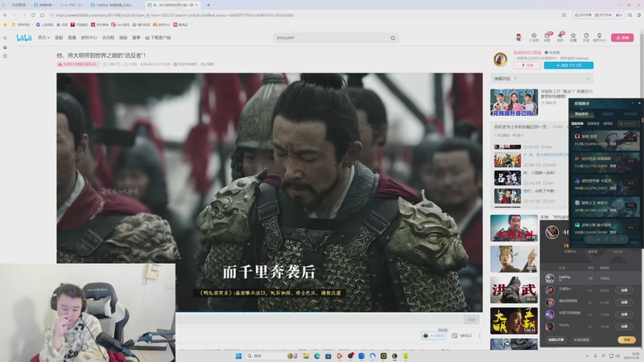Focus the bilibili search input field

[331, 38]
